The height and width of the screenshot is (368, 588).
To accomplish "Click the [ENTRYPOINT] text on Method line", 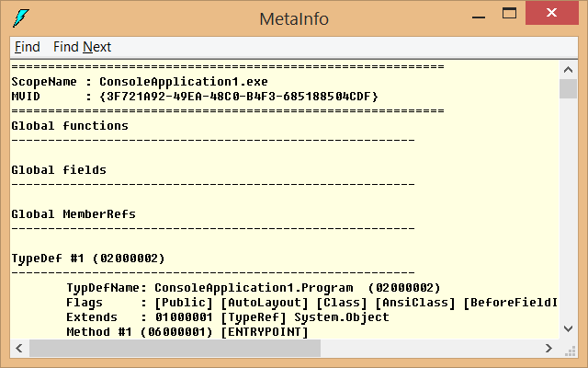I will (265, 332).
